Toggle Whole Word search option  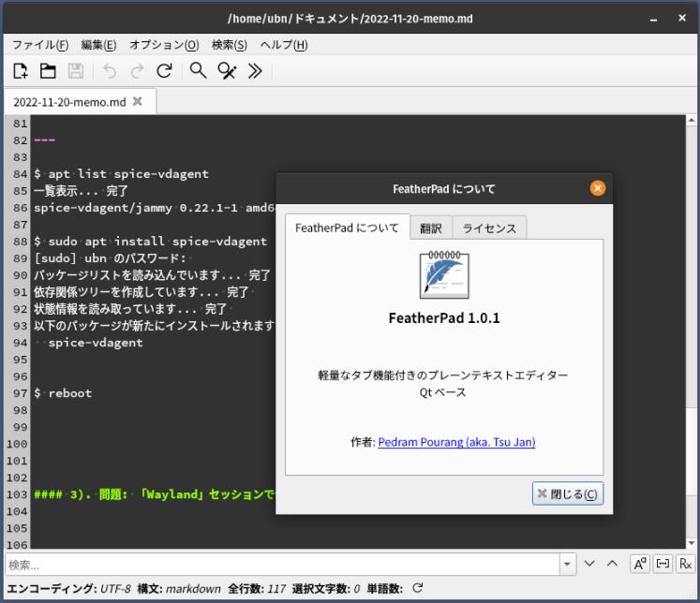click(663, 565)
